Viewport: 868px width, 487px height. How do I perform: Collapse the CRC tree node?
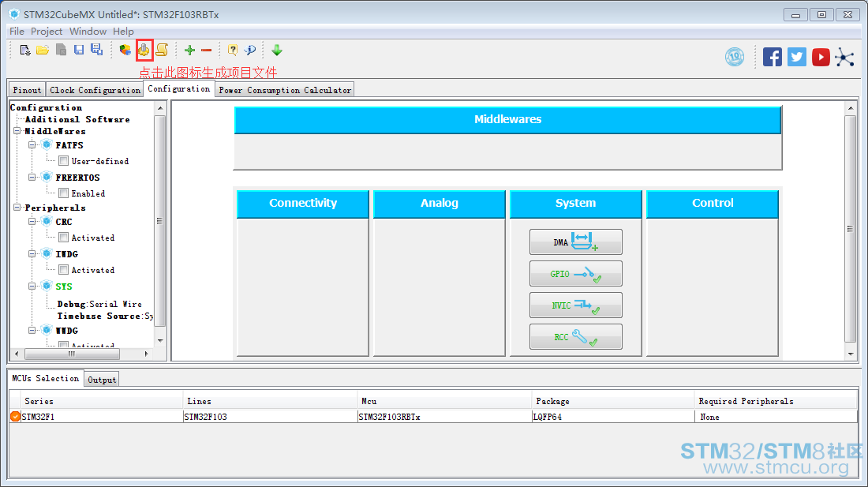(32, 221)
